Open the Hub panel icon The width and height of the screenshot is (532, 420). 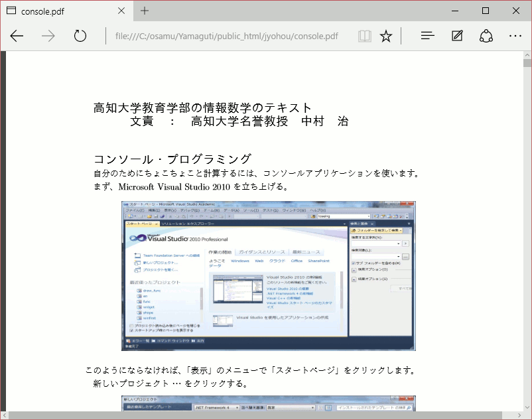427,36
